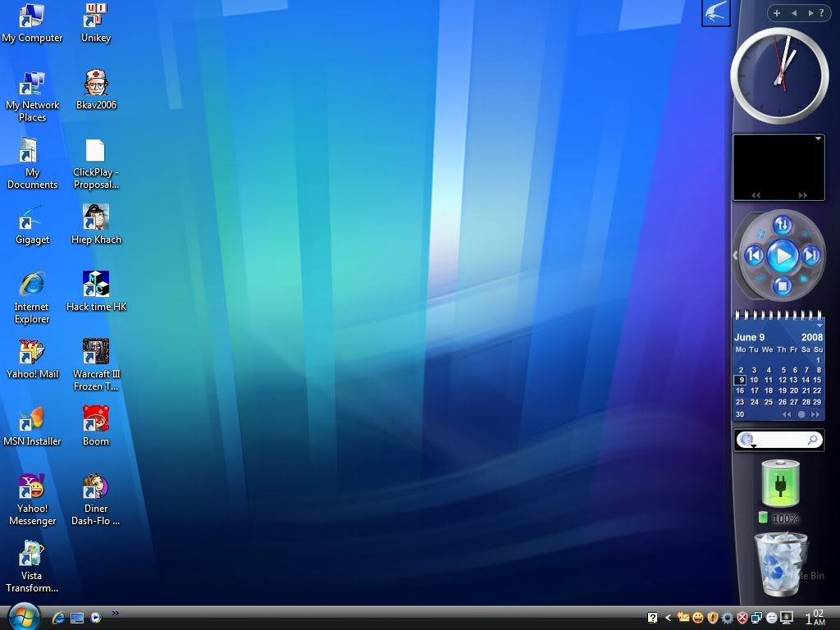Click the battery meter gadget
The width and height of the screenshot is (840, 630).
(x=780, y=484)
